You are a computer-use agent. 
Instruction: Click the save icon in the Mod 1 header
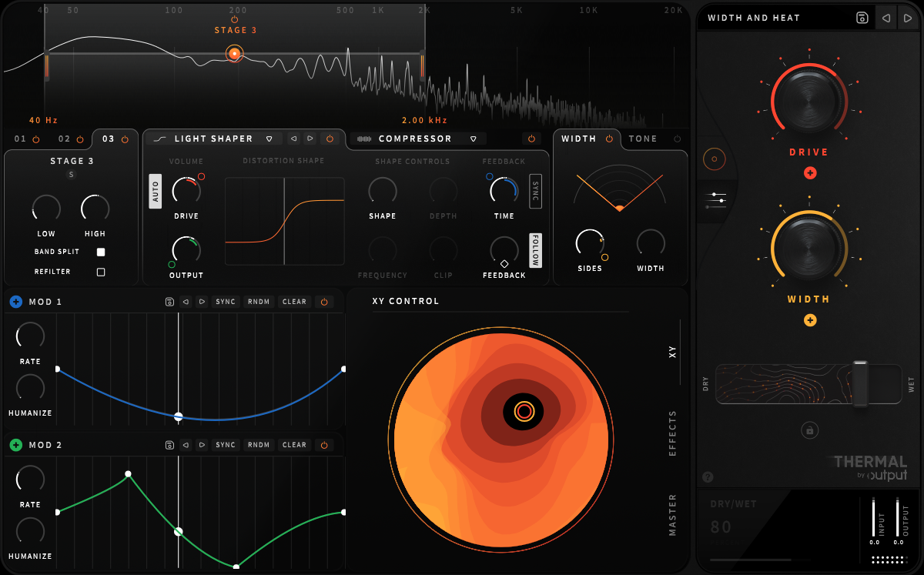pyautogui.click(x=170, y=302)
